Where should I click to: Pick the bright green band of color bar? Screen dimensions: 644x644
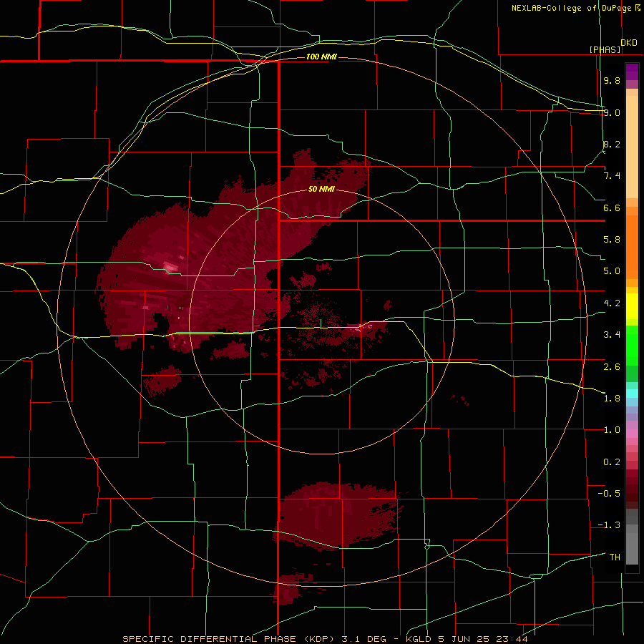click(x=632, y=345)
